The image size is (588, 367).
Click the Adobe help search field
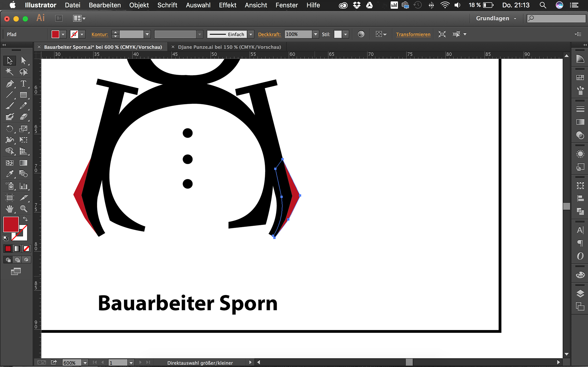point(556,18)
